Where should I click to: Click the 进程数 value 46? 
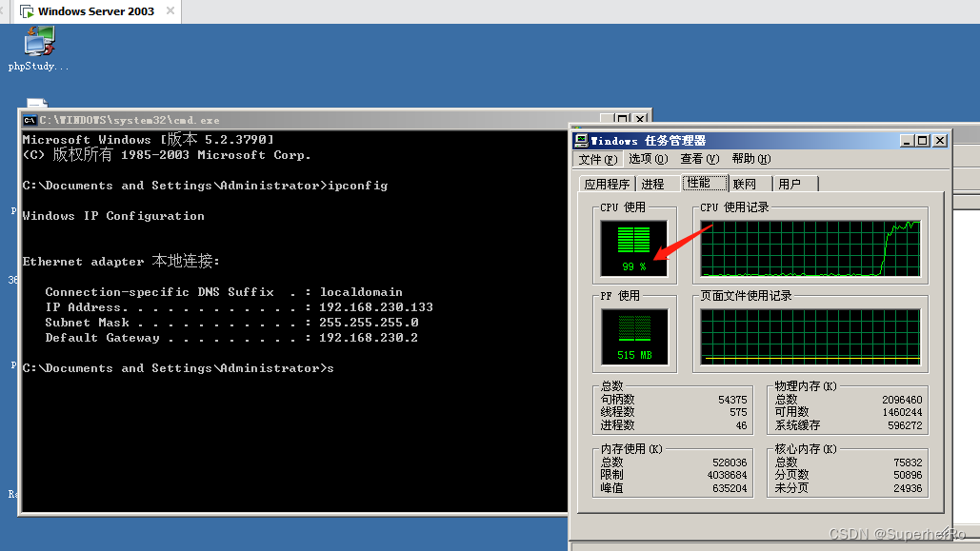(x=741, y=425)
